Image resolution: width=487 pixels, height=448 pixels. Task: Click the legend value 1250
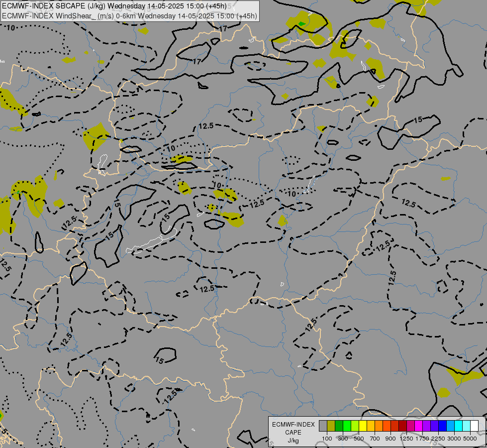click(x=406, y=439)
